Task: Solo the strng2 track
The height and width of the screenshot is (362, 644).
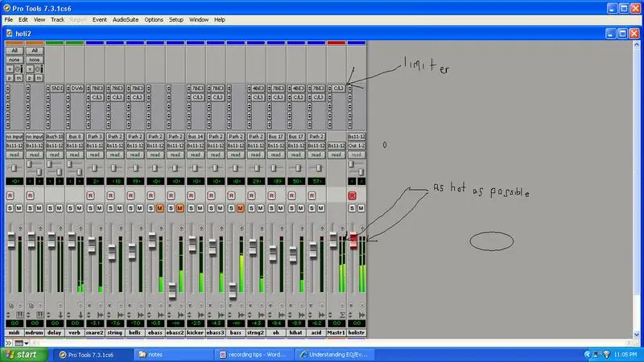Action: (251, 208)
